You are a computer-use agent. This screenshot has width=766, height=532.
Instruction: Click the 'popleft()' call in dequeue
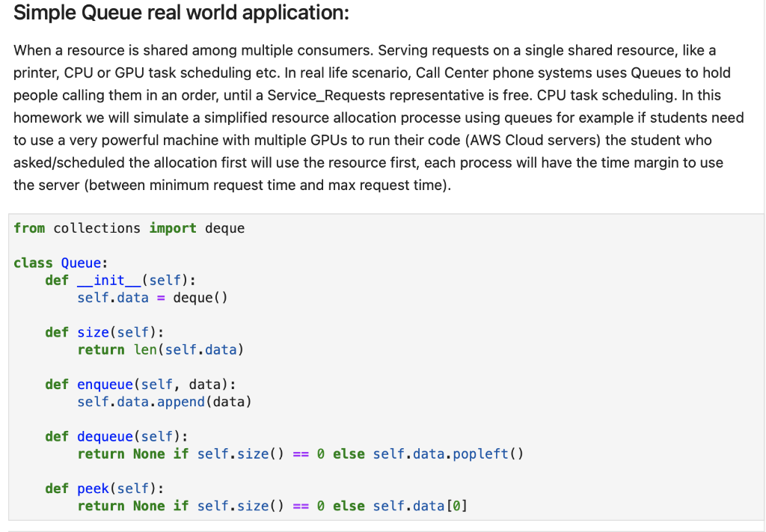(x=488, y=453)
